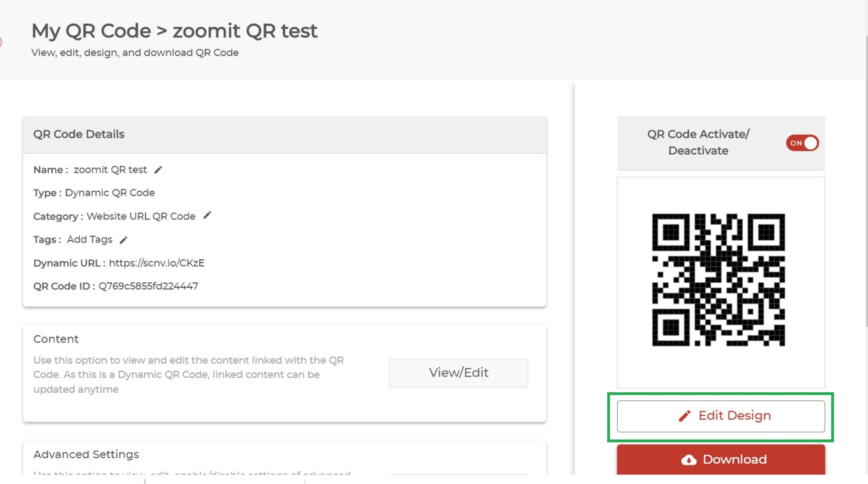Open the Dynamic URL scnv.io link
Screen dimensions: 868x484
pyautogui.click(x=156, y=263)
